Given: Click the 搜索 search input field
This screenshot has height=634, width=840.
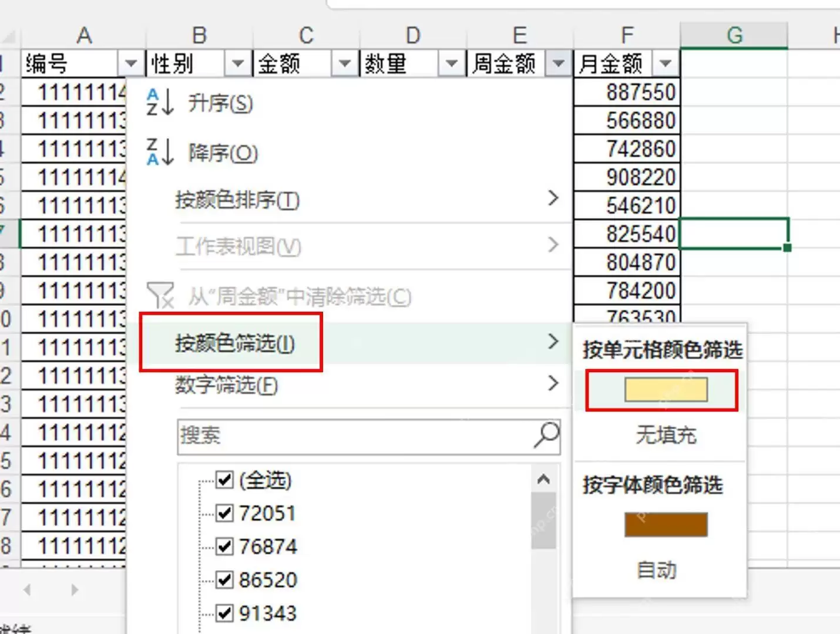Looking at the screenshot, I should (355, 436).
